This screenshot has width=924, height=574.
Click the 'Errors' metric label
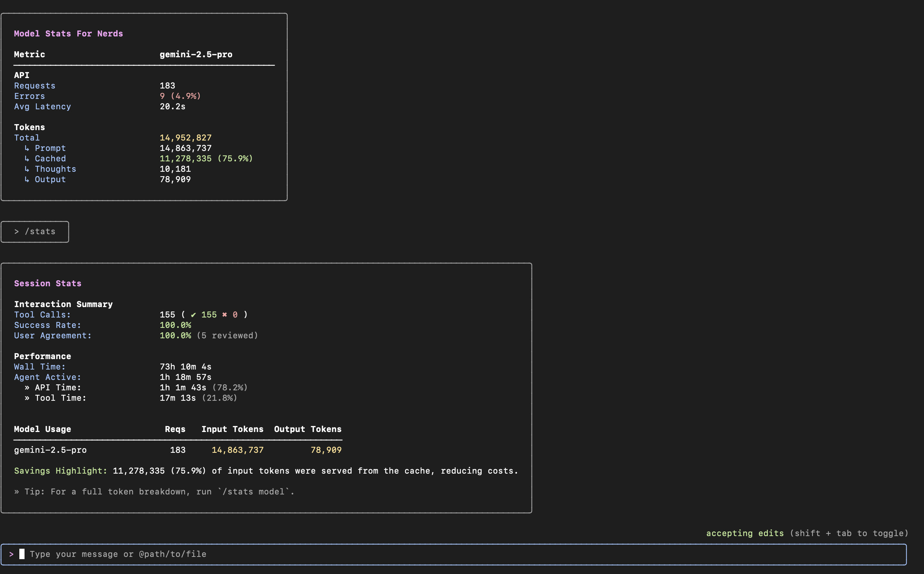(30, 96)
